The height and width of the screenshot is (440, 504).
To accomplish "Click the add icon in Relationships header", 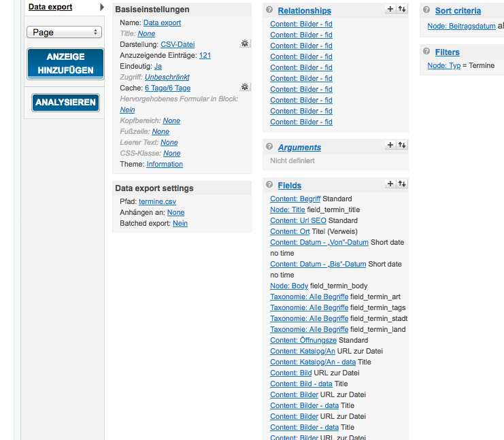I will [x=390, y=10].
